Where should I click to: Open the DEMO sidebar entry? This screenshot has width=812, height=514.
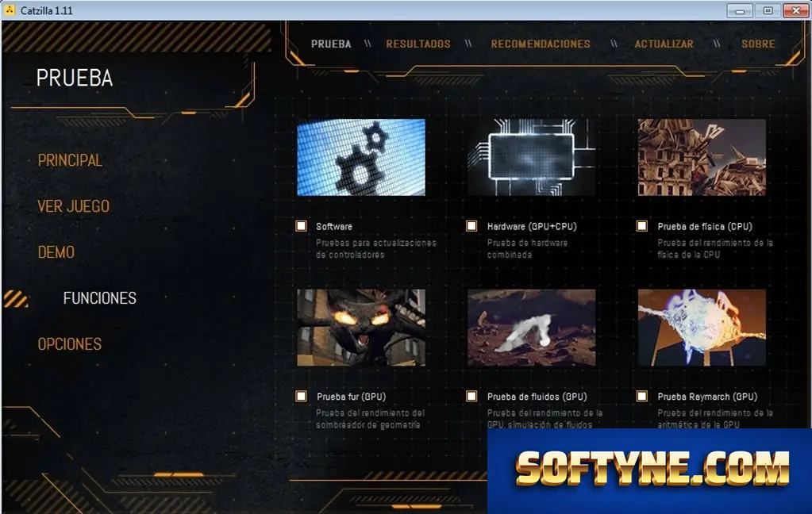tap(56, 252)
